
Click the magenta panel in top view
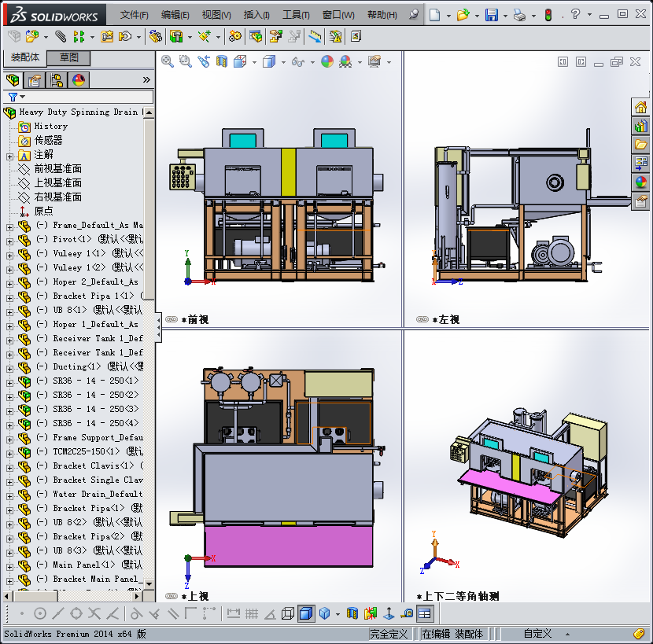click(x=289, y=546)
